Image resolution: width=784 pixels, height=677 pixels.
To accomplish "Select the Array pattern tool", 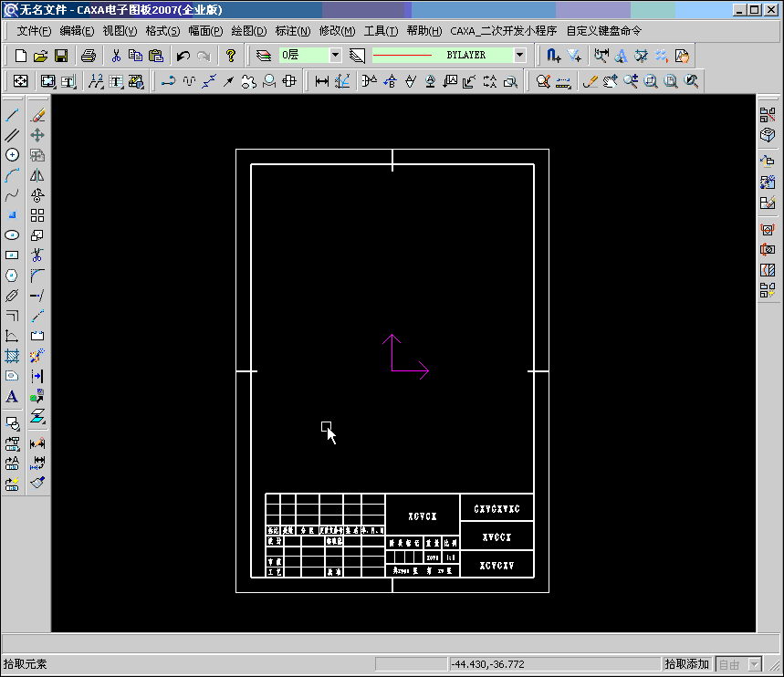I will pos(37,215).
